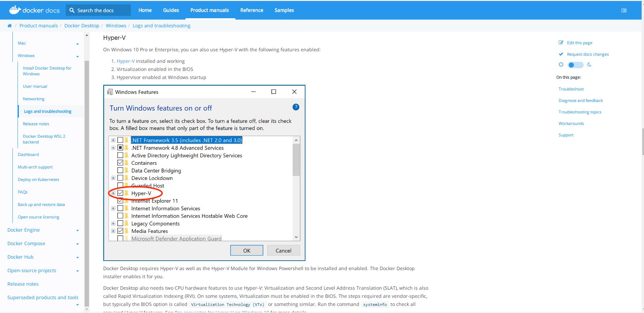
Task: Open the Release notes top-level sidebar link
Action: (23, 284)
